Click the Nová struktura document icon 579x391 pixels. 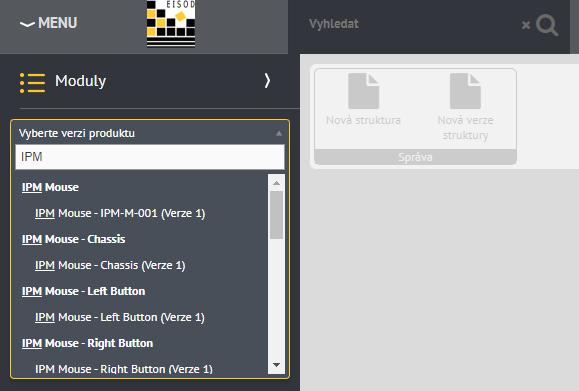click(364, 91)
